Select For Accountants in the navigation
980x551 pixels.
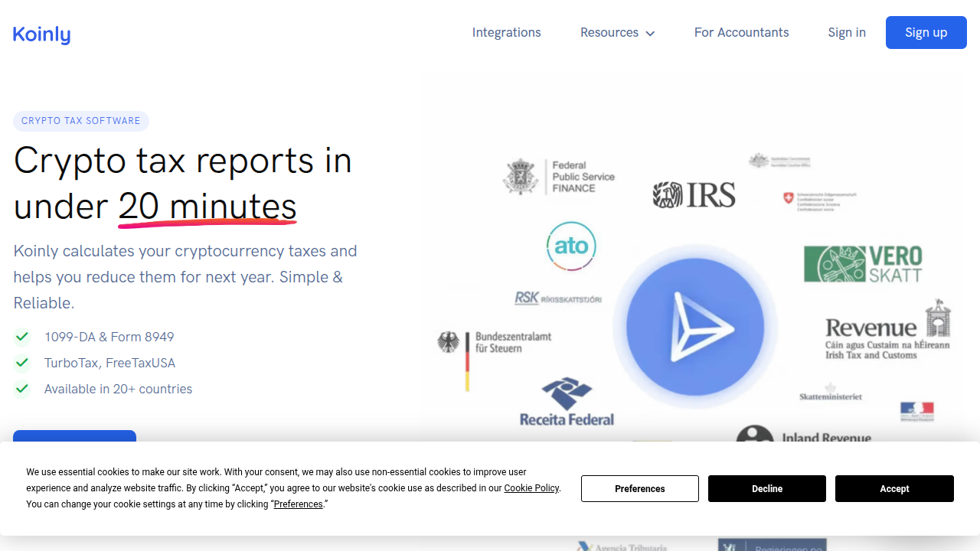pyautogui.click(x=741, y=32)
